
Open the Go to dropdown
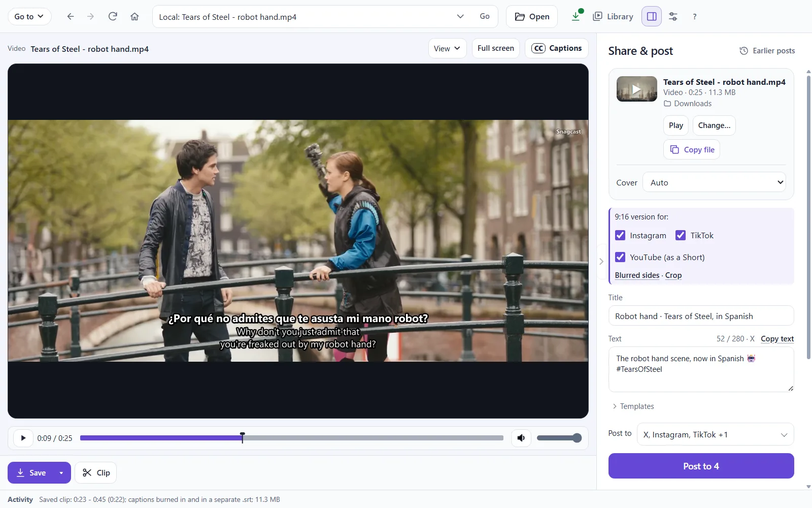click(x=29, y=17)
